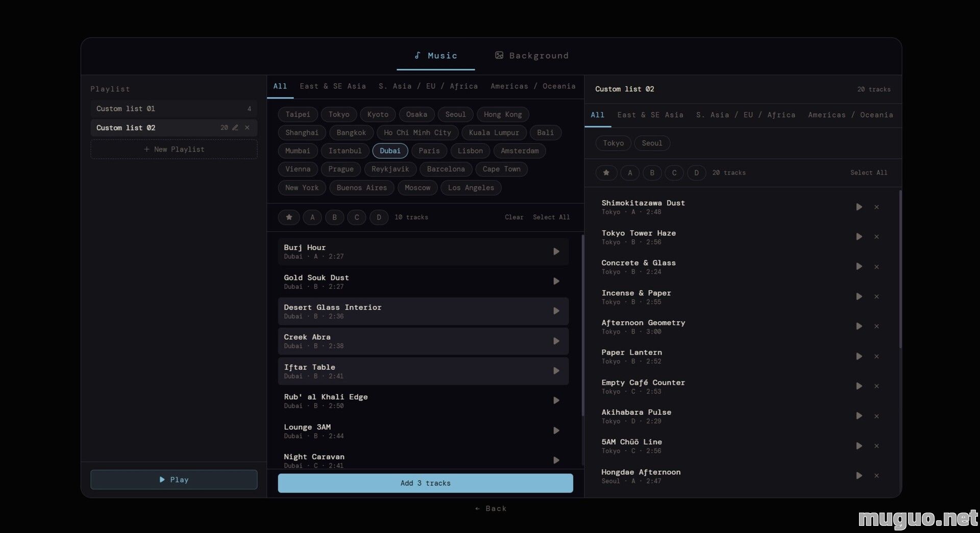Remove Incense & Paper from playlist
The image size is (980, 533).
click(x=876, y=296)
